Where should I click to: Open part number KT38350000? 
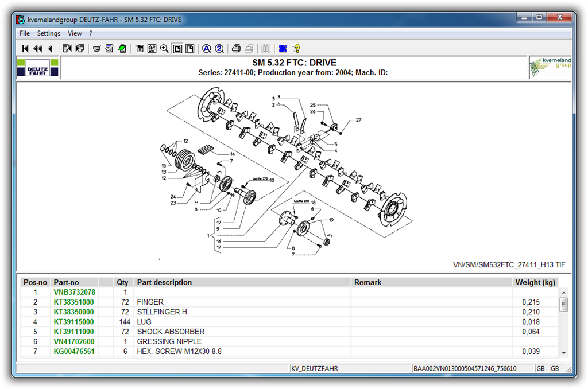[74, 312]
